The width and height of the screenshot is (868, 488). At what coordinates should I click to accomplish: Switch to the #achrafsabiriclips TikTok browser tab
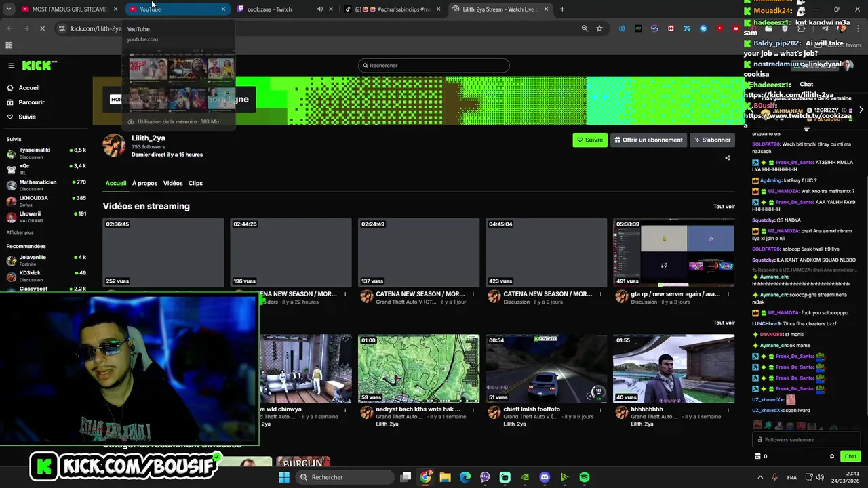(392, 9)
